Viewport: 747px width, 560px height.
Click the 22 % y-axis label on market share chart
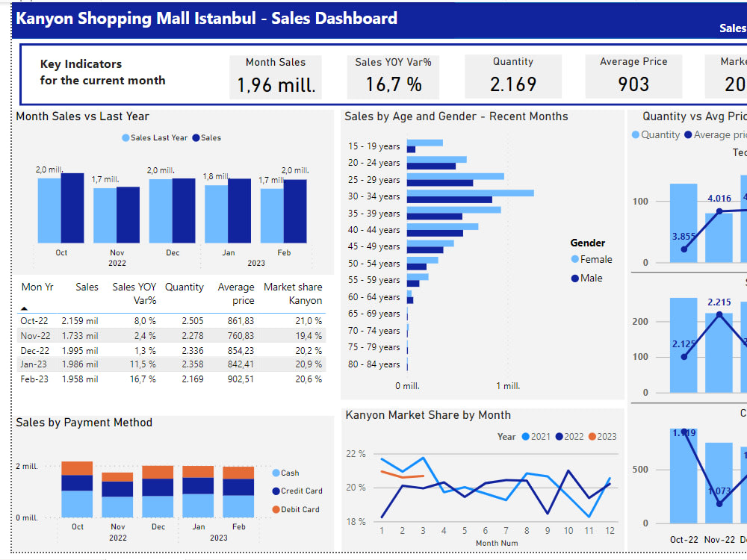click(x=356, y=454)
